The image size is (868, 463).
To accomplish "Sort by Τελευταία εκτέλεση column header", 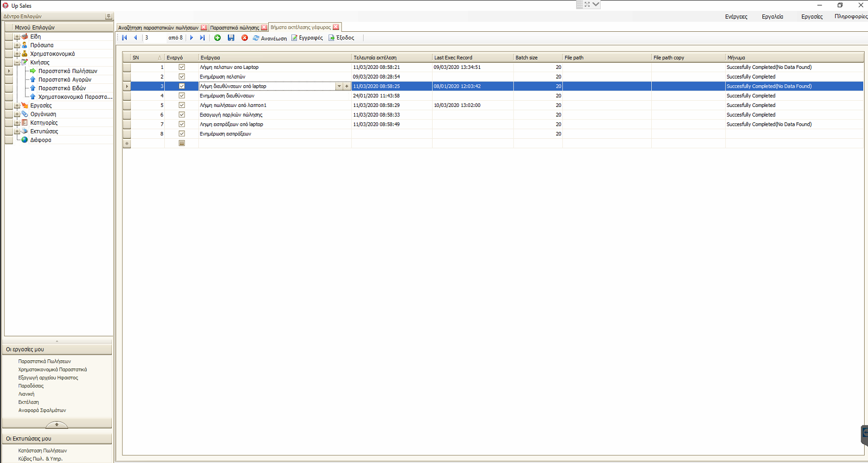I will point(392,57).
